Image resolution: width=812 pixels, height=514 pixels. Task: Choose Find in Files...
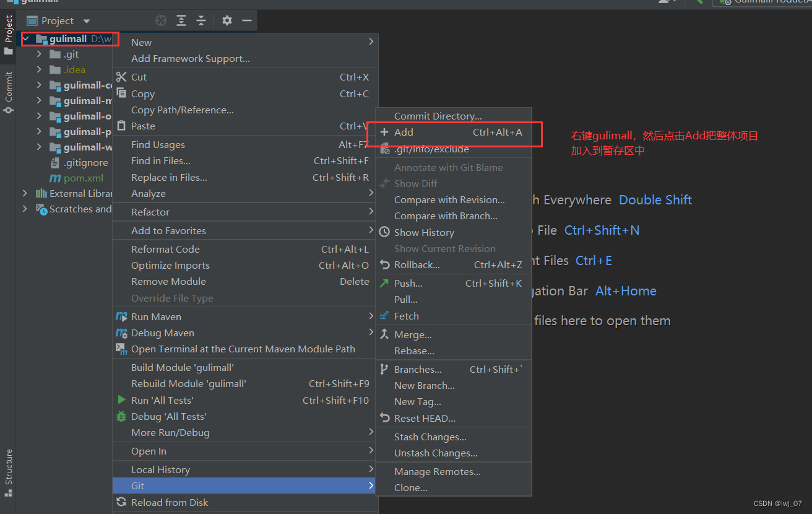coord(245,160)
